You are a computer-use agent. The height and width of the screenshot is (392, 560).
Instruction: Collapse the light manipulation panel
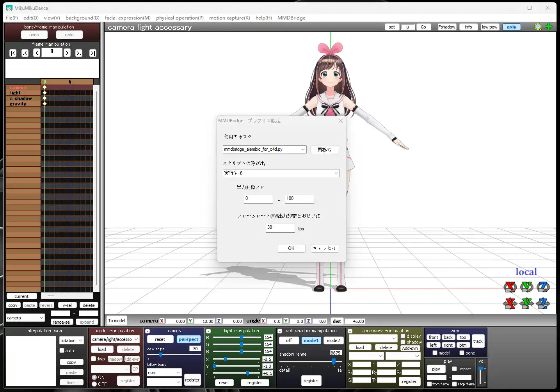(208, 331)
